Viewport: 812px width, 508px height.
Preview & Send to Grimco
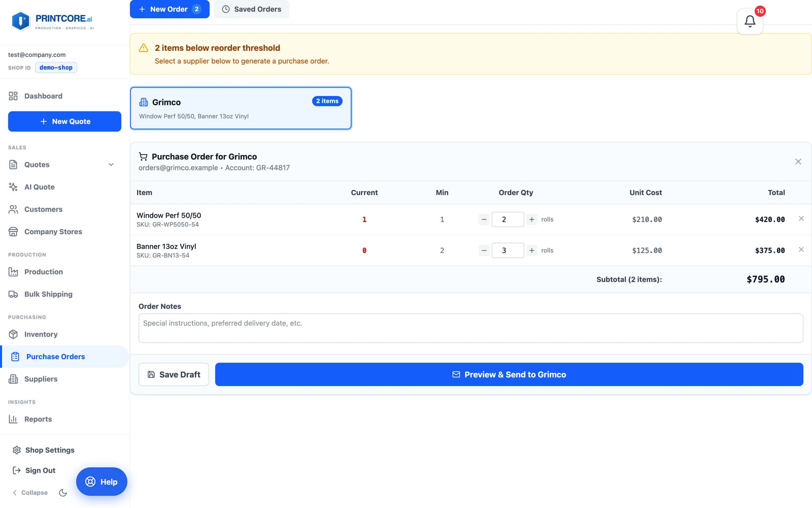[509, 374]
